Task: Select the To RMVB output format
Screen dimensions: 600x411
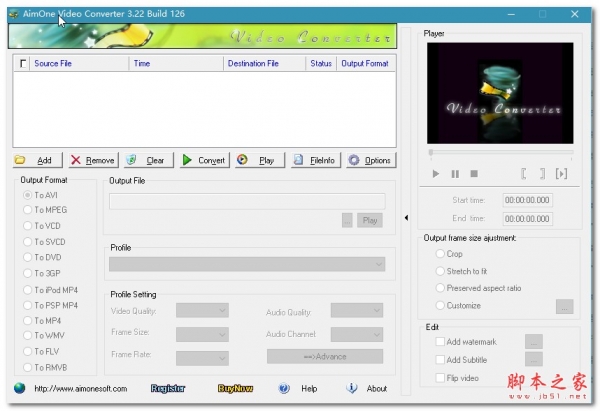Action: (x=45, y=367)
